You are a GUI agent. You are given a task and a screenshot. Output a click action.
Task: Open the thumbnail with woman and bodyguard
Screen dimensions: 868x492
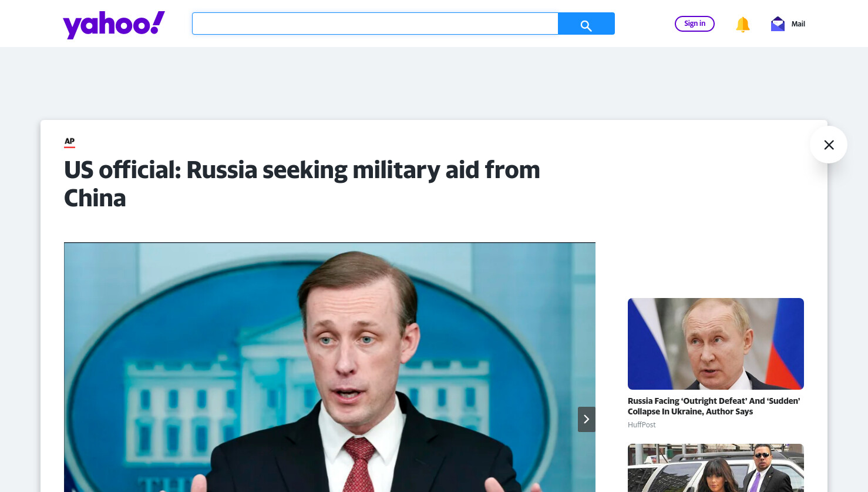click(716, 468)
